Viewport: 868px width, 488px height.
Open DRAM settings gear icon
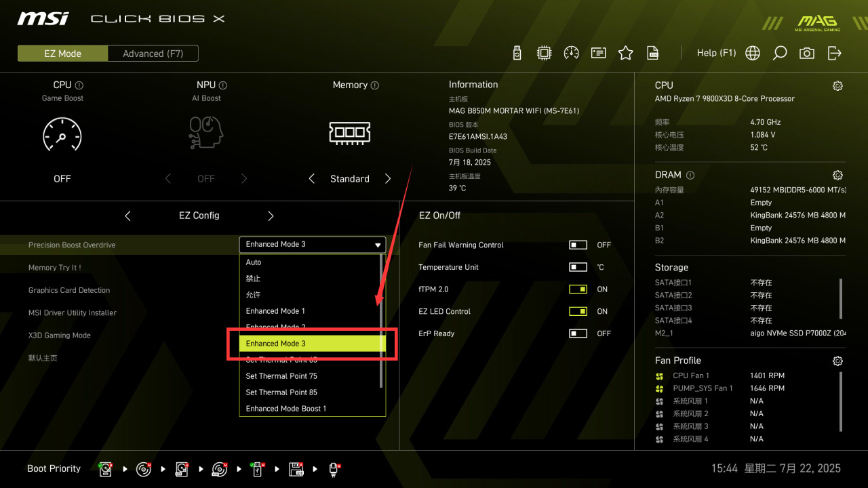(837, 176)
